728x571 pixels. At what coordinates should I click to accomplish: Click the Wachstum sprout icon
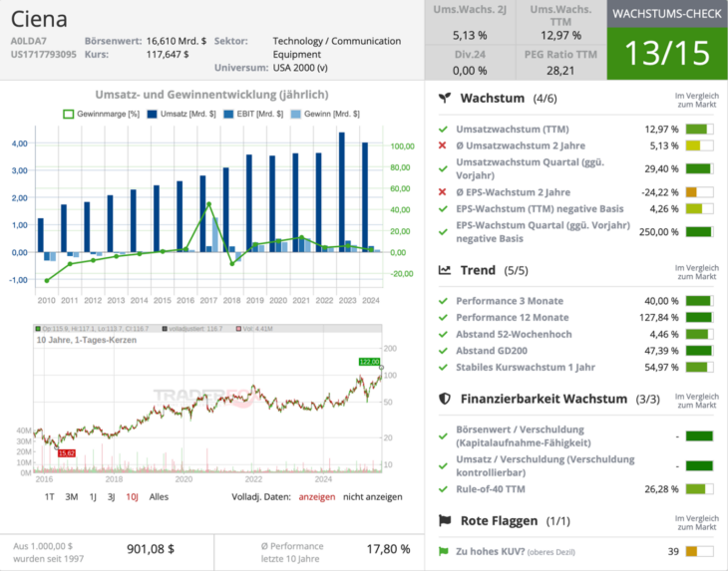(445, 98)
